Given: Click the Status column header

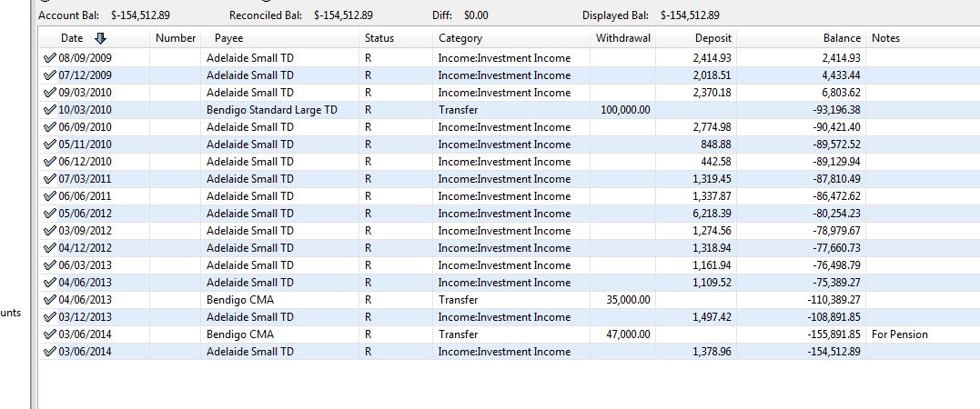Looking at the screenshot, I should (379, 38).
